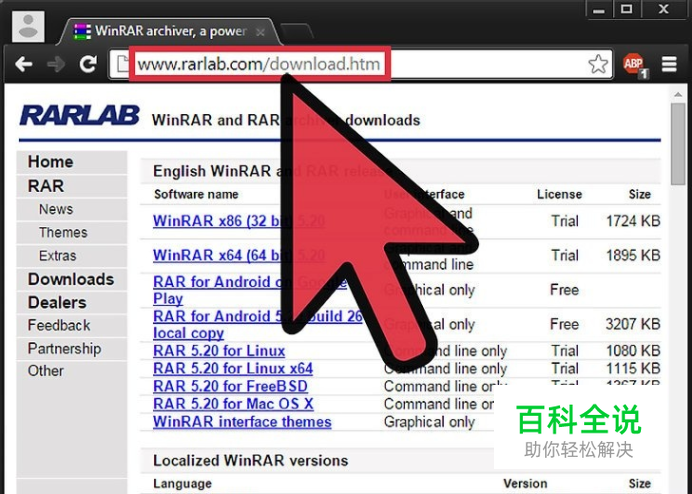Click the address bar URL field
Viewport: 692px width, 494px height.
coord(361,64)
